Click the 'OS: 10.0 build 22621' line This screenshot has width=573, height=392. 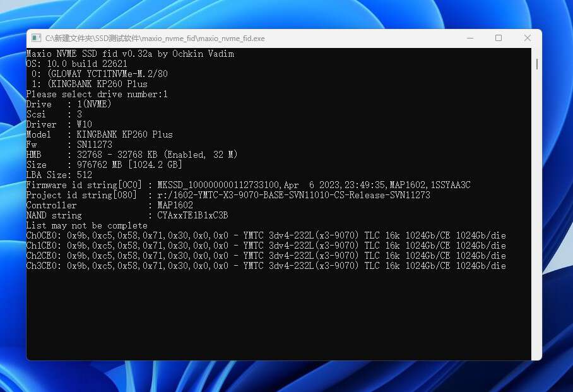point(77,64)
